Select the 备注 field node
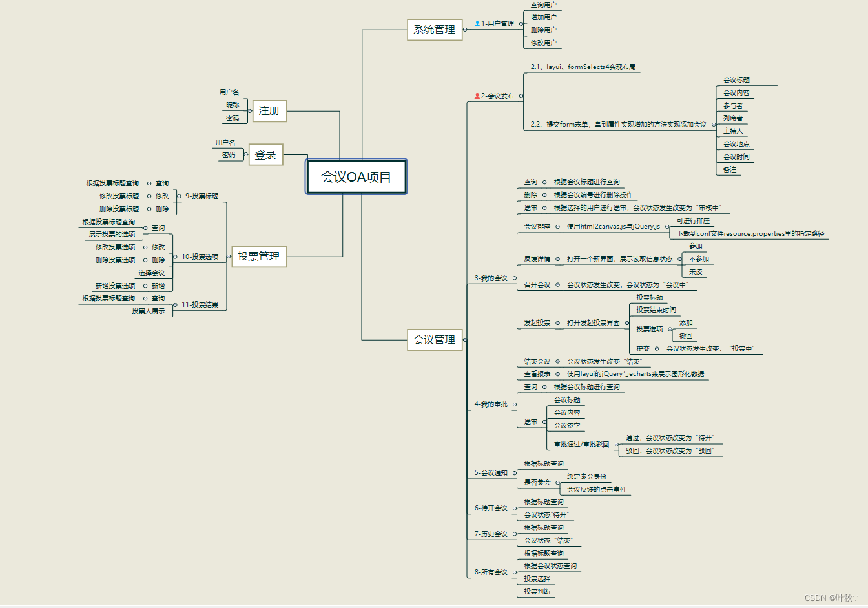 pyautogui.click(x=730, y=170)
